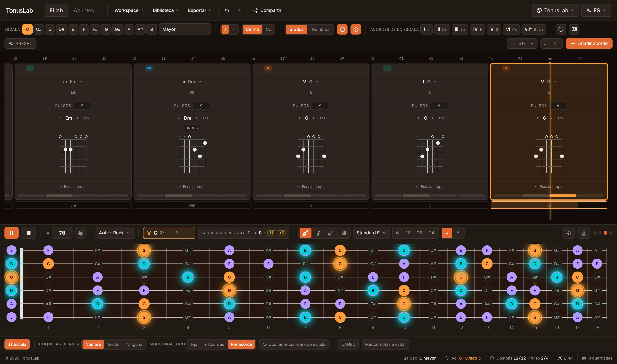Pause playback with the orange pause button
The width and height of the screenshot is (617, 364).
click(12, 233)
